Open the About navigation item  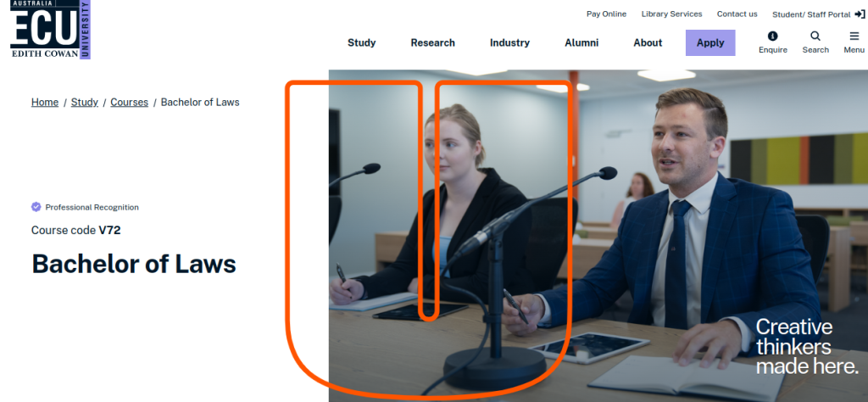(648, 42)
